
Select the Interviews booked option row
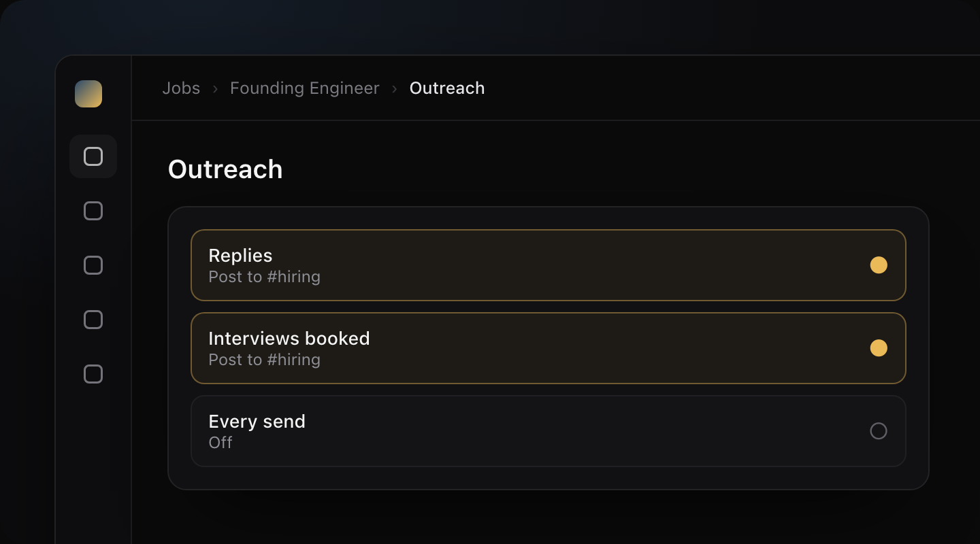point(549,348)
